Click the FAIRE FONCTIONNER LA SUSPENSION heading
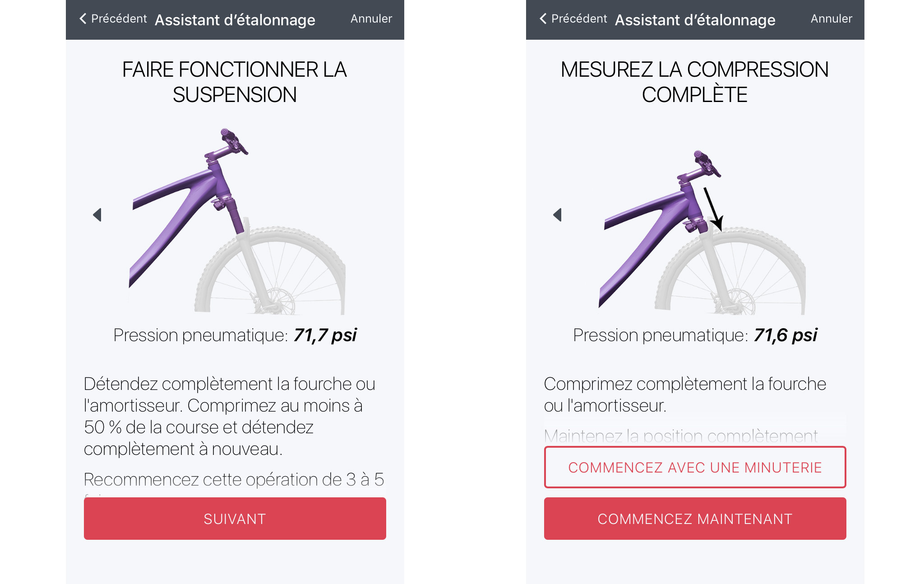The image size is (924, 584). pos(235,82)
